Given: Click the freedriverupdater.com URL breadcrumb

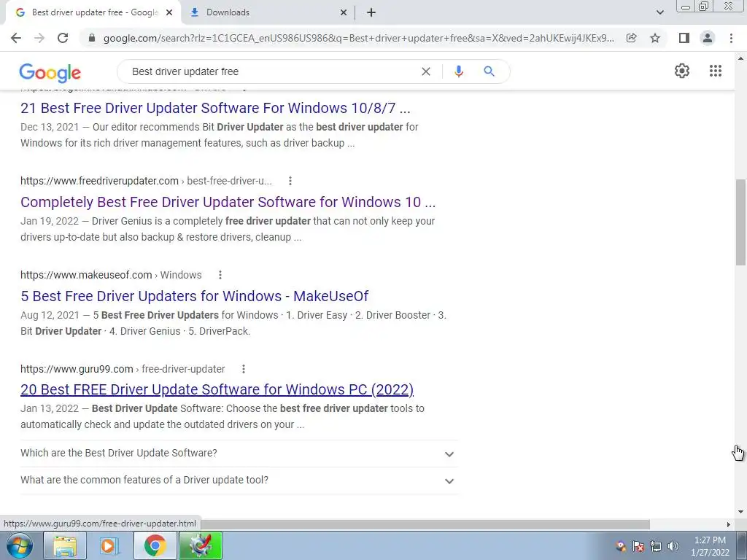Looking at the screenshot, I should (146, 181).
